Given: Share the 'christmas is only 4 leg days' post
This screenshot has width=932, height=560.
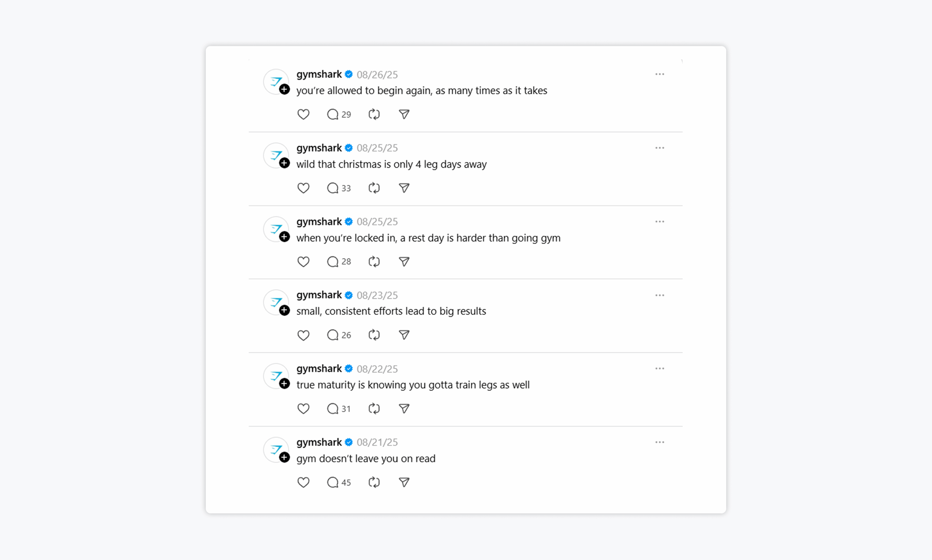Looking at the screenshot, I should [404, 188].
